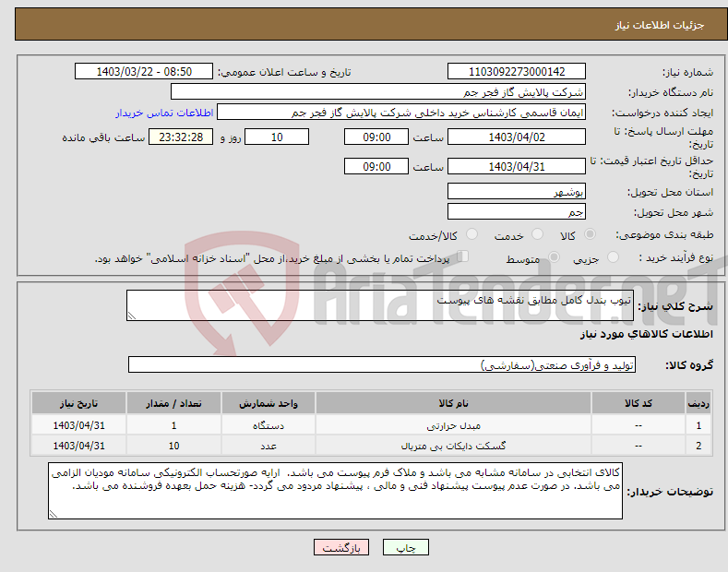Click the اطلاعات کالاهای مورد نیاز heading
The image size is (728, 572).
point(646,334)
